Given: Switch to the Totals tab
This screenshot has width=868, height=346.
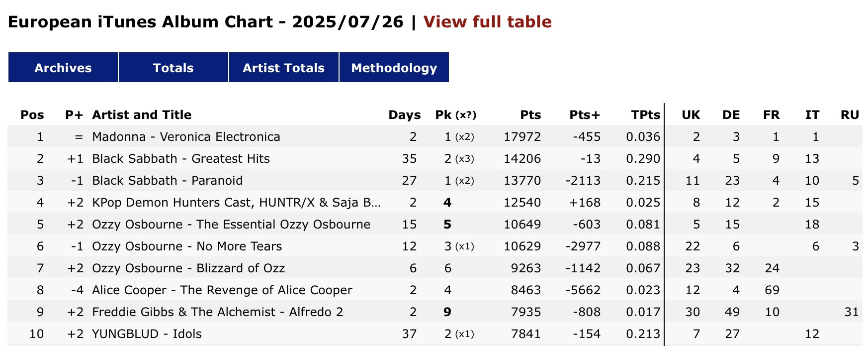Looking at the screenshot, I should pyautogui.click(x=173, y=68).
